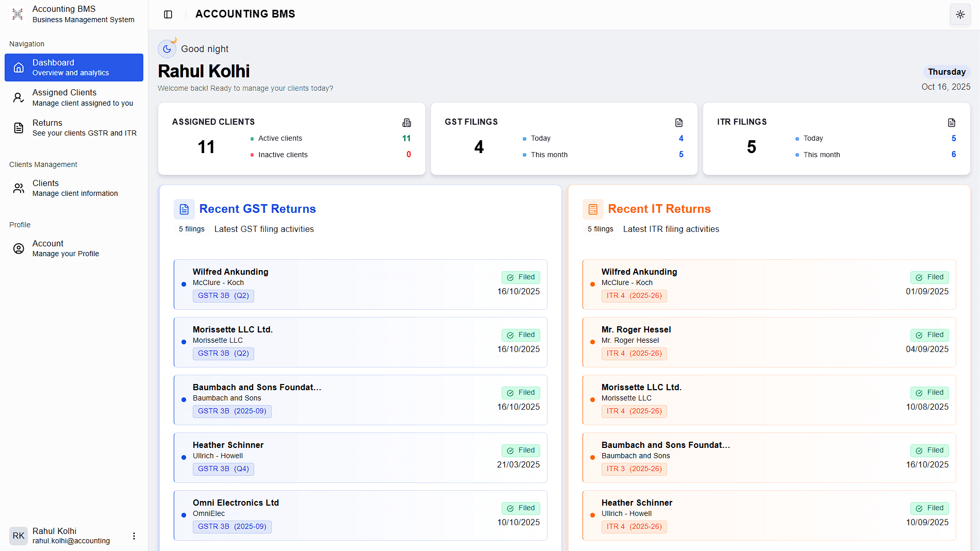Click the document icon on ITR Filings card
Viewport: 980px width, 551px height.
click(951, 123)
